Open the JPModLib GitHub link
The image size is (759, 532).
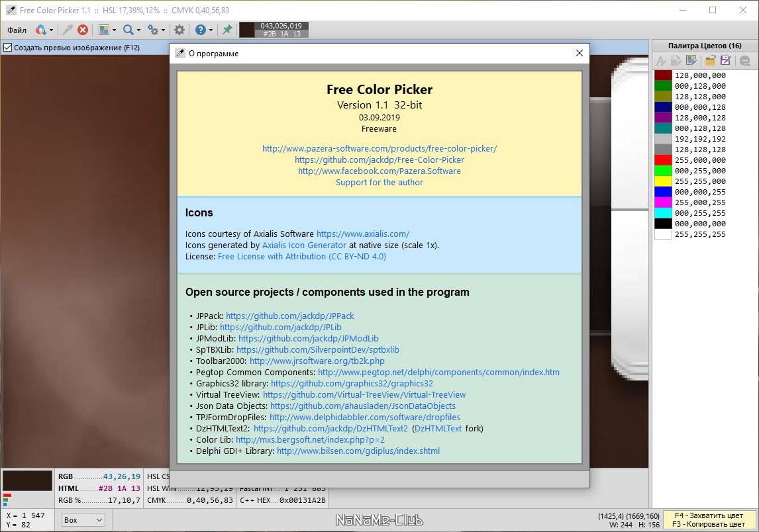309,339
